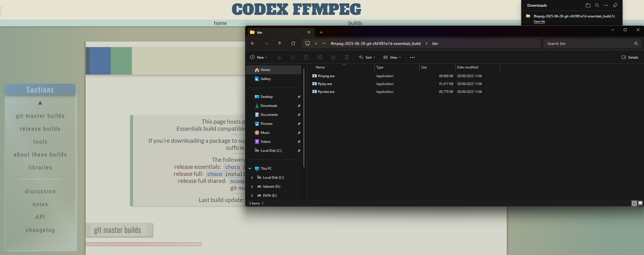
Task: Click about these builds sidebar link
Action: click(x=40, y=155)
